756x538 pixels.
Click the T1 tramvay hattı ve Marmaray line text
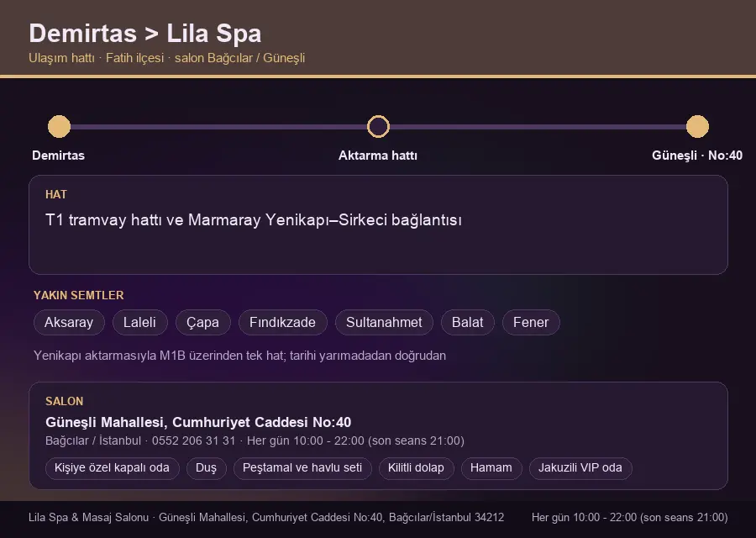[x=254, y=220]
